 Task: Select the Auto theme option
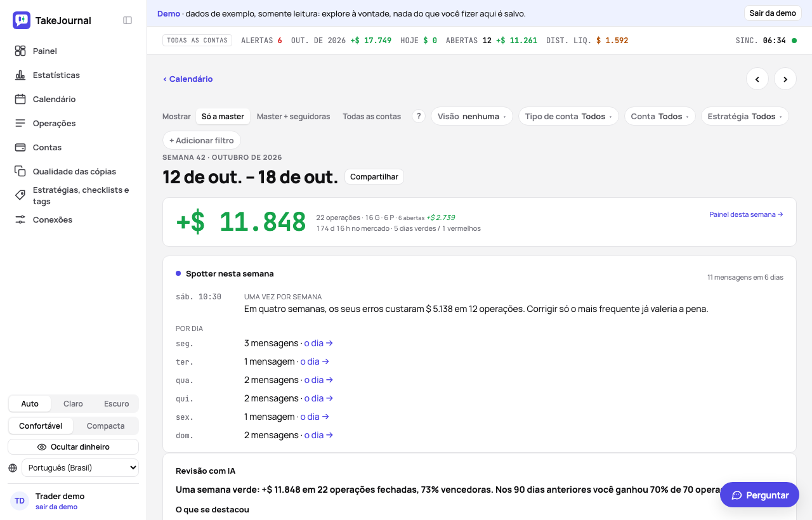pos(30,404)
